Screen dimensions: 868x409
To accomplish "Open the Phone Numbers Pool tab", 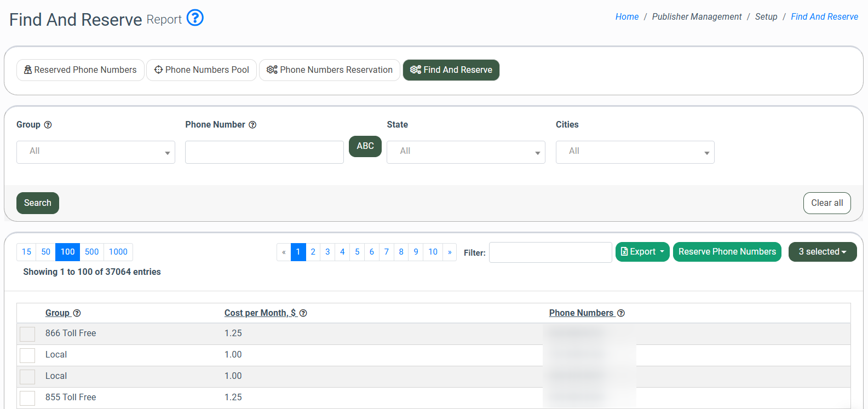I will [202, 70].
